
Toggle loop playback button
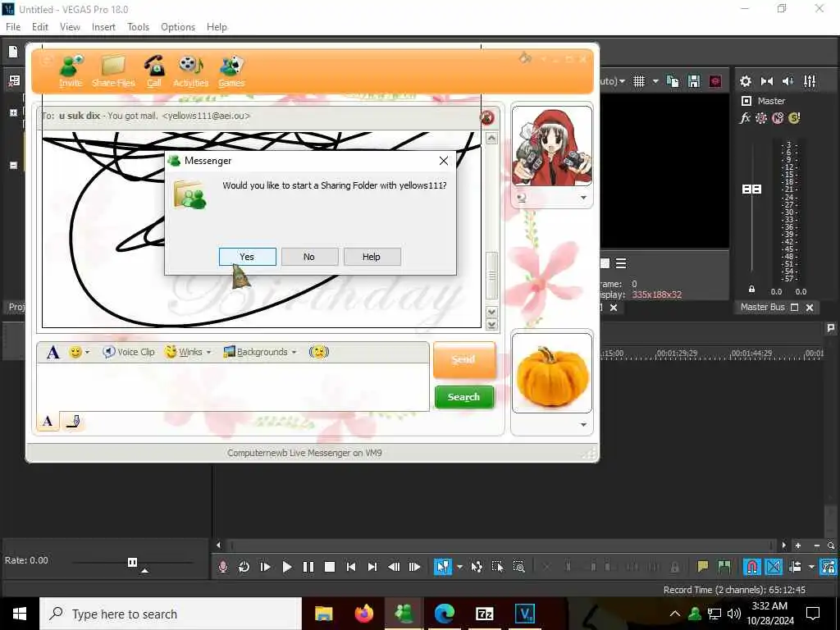click(x=244, y=567)
